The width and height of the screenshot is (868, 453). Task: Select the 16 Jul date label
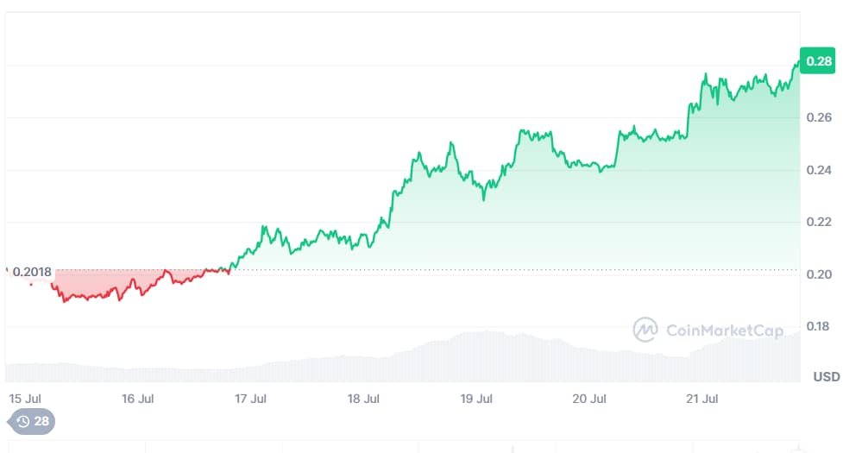138,399
